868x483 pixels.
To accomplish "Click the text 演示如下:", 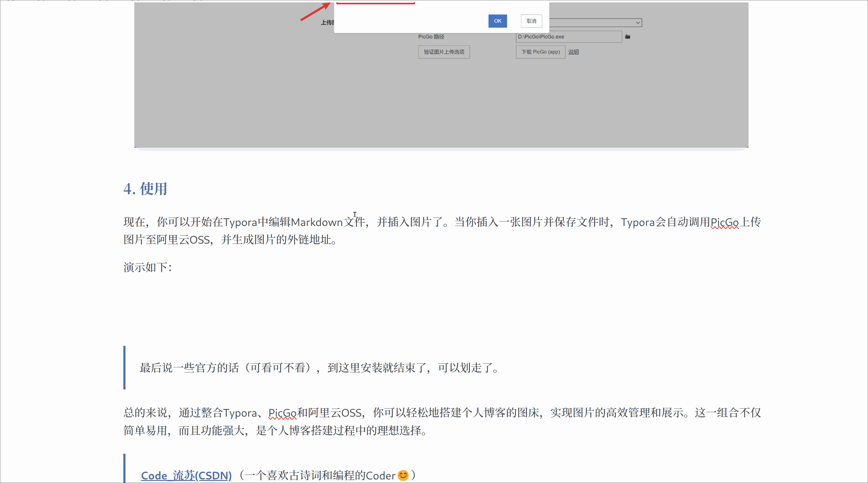I will click(x=148, y=267).
